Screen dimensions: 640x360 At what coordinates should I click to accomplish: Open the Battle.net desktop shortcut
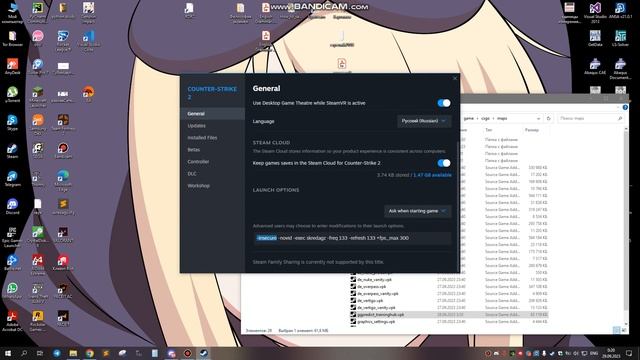tap(12, 262)
